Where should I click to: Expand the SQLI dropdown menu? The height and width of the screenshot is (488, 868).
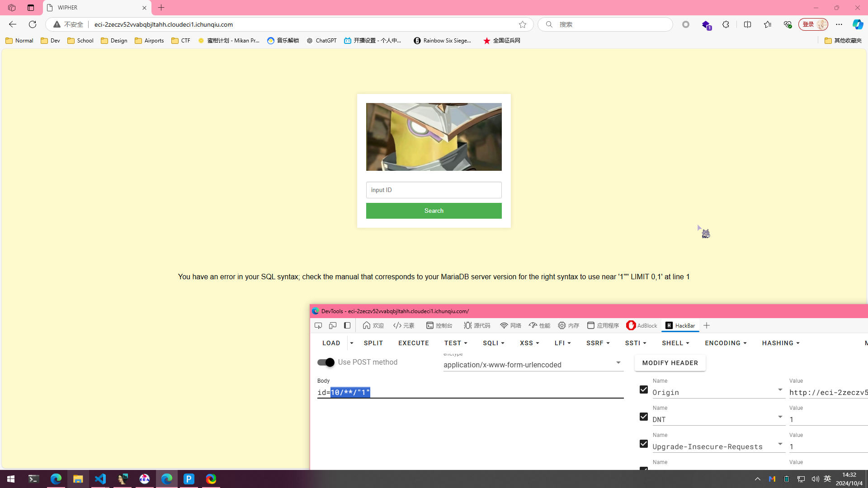(x=493, y=343)
